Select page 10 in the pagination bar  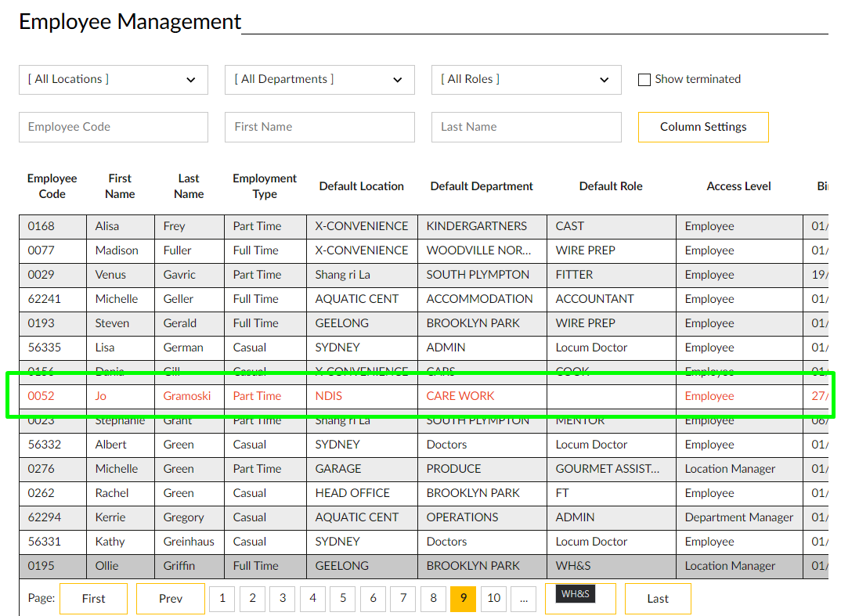point(493,598)
